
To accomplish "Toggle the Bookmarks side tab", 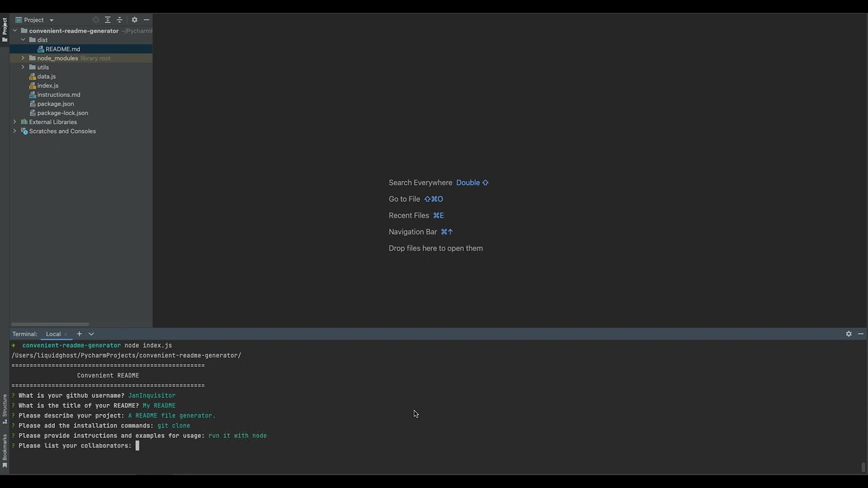I will pos(5,451).
